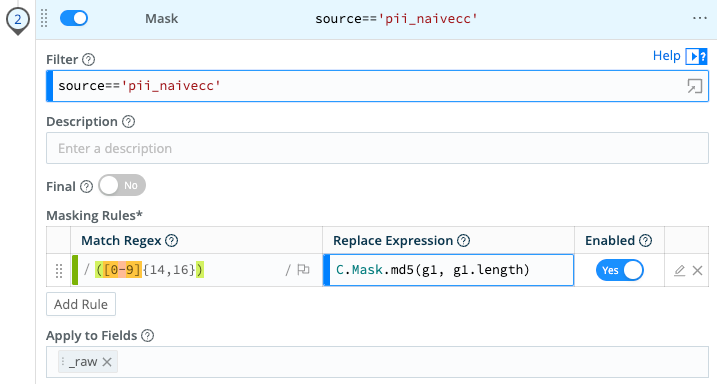Image resolution: width=717 pixels, height=384 pixels.
Task: Click the header filter source=='pii_naivecc' text
Action: point(396,19)
